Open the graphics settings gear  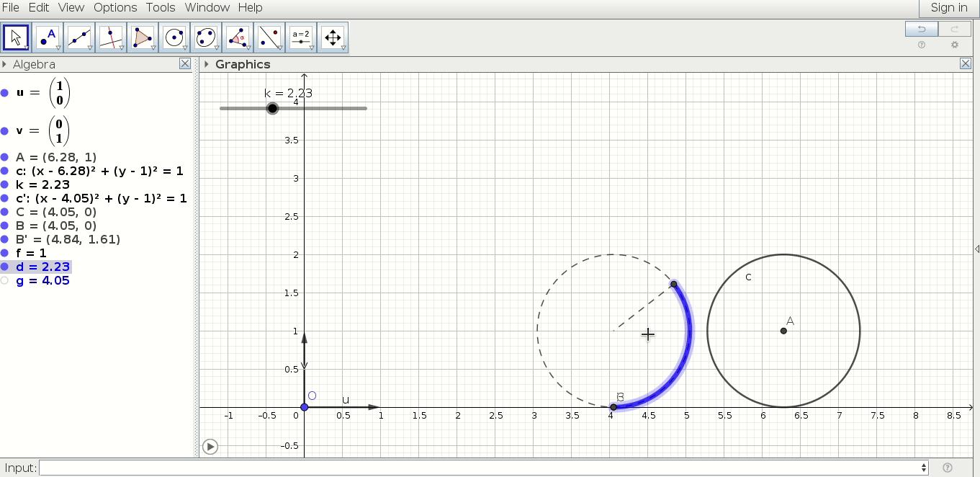(955, 45)
